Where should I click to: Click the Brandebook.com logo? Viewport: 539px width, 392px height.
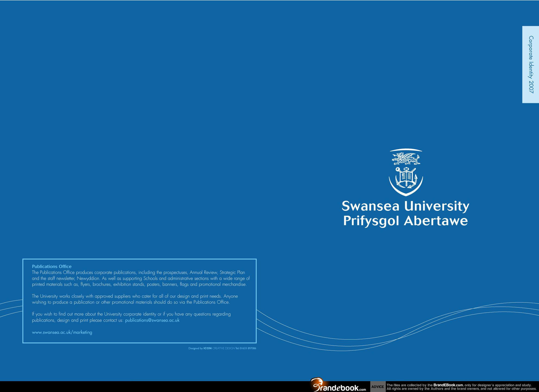pos(338,385)
